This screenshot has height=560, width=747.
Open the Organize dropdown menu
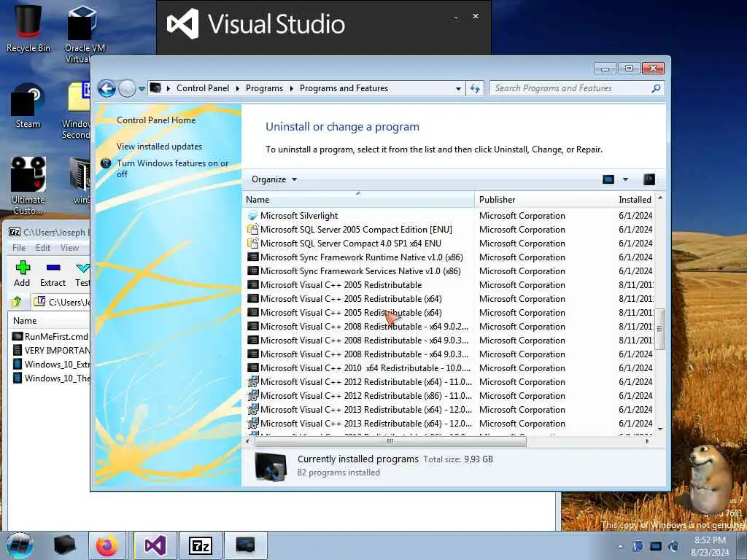point(274,179)
